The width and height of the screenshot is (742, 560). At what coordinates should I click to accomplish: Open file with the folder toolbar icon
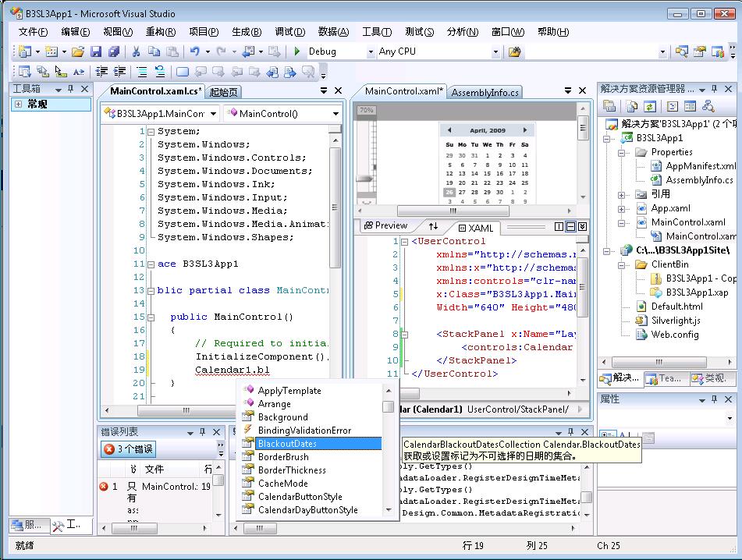[77, 51]
